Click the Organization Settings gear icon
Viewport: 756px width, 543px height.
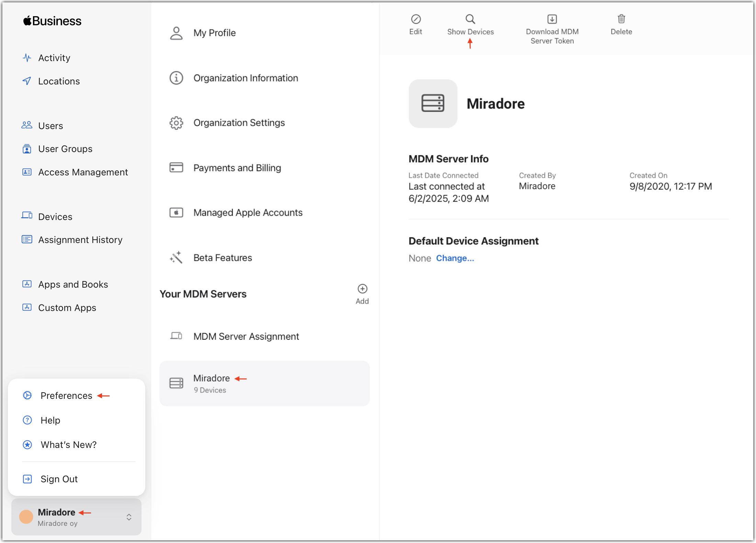point(176,123)
